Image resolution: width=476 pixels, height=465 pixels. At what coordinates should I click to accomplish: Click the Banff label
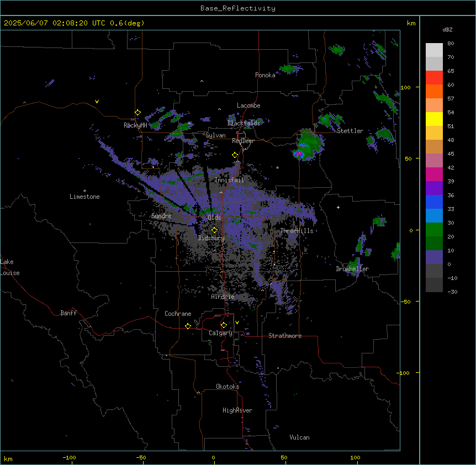click(x=68, y=313)
